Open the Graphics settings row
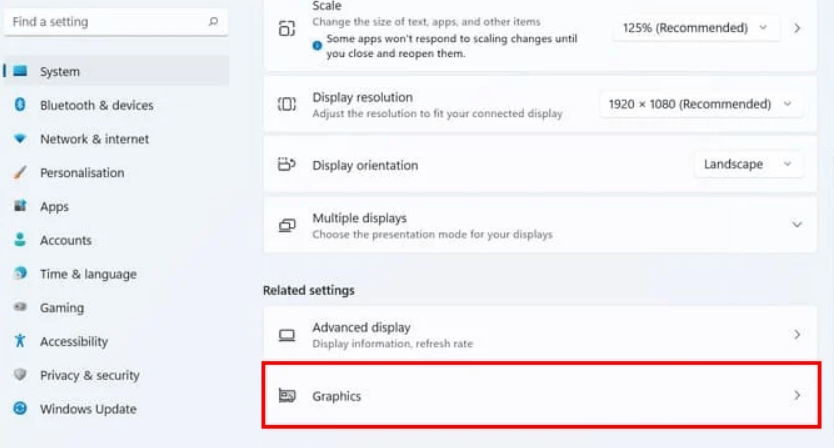The image size is (834, 448). tap(540, 395)
